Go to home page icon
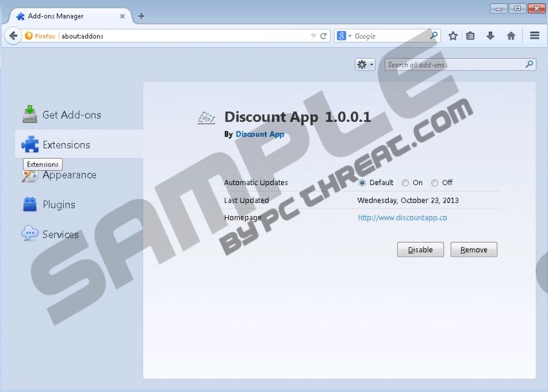 tap(511, 36)
